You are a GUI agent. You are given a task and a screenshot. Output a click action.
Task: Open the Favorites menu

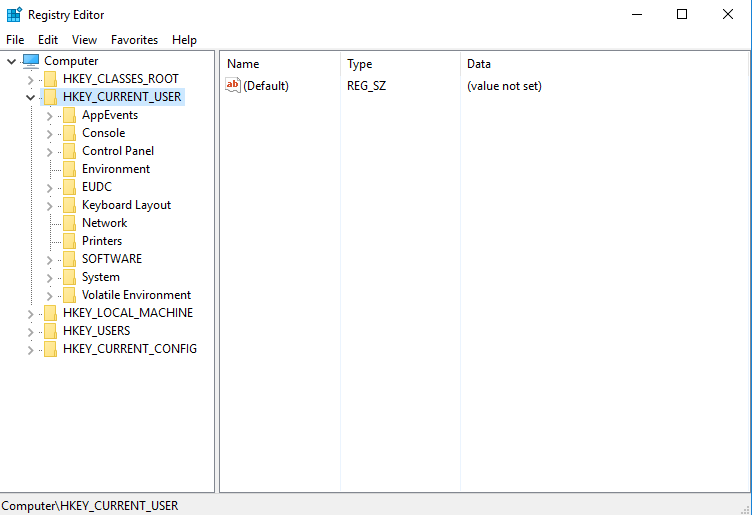click(134, 40)
